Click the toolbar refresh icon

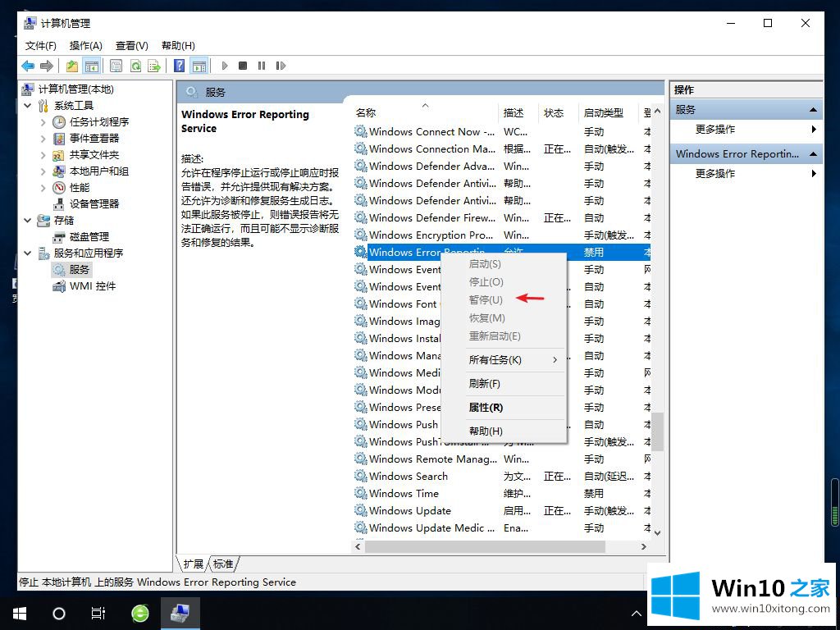click(135, 66)
